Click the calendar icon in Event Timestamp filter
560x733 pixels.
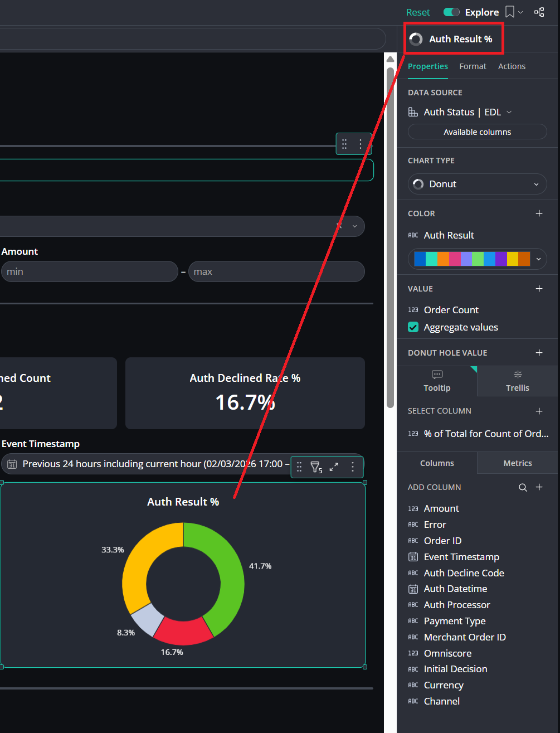(12, 464)
